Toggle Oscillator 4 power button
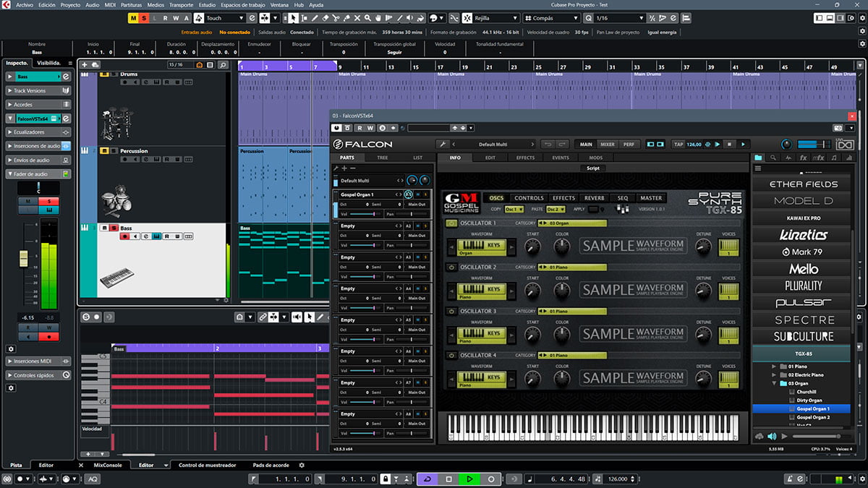Viewport: 868px width, 488px height. tap(452, 355)
